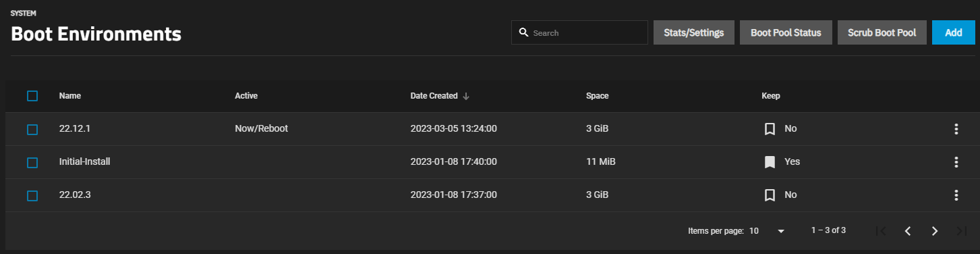Start Scrub Boot Pool
The image size is (980, 254).
click(x=882, y=32)
